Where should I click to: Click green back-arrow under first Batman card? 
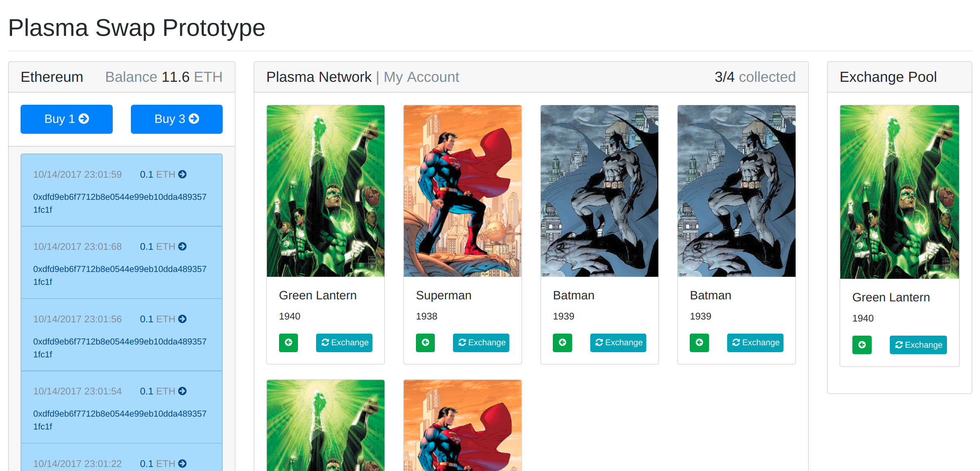coord(562,342)
